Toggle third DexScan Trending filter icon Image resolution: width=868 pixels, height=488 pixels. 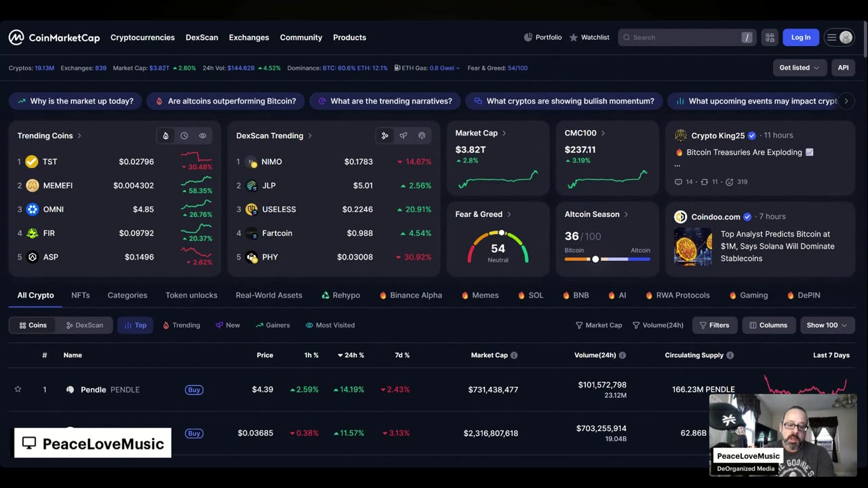click(x=422, y=136)
